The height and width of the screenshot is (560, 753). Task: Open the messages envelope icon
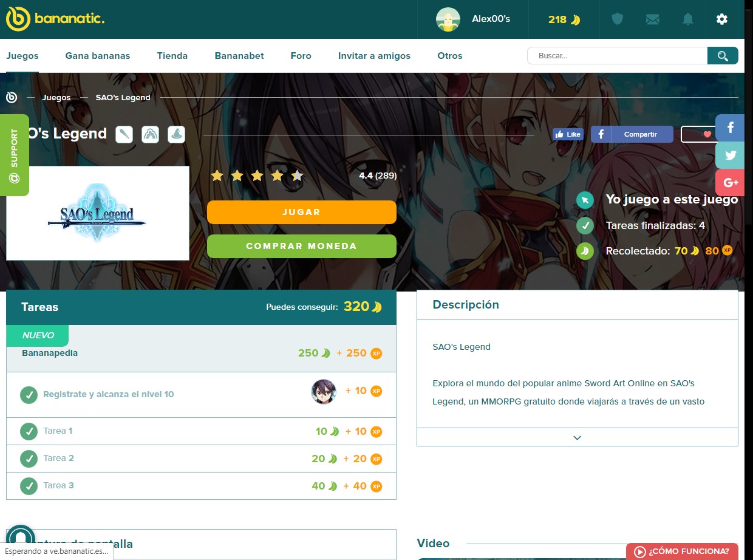(x=653, y=19)
